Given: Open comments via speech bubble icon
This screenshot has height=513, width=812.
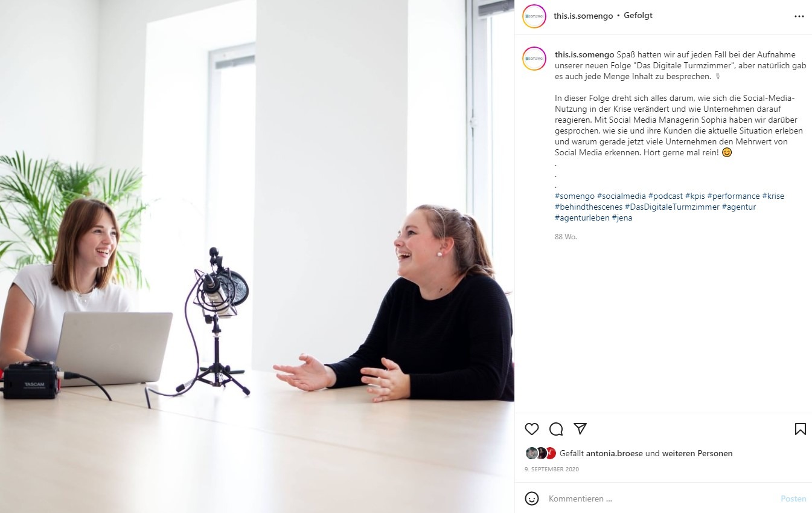Looking at the screenshot, I should click(556, 429).
